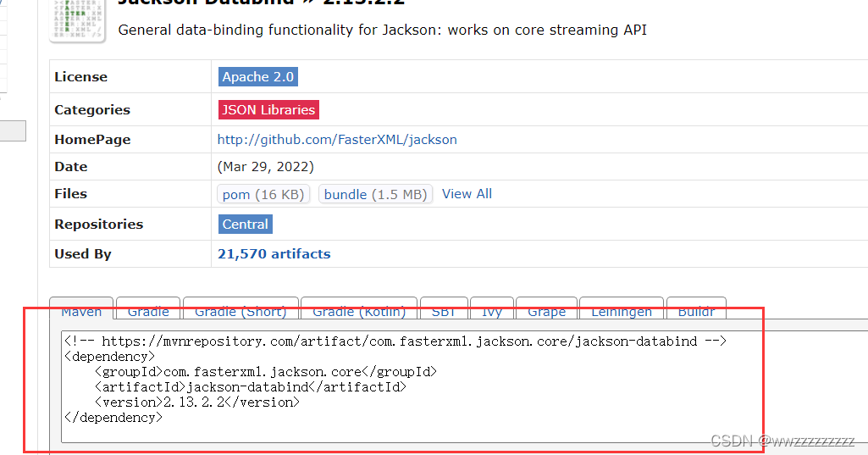
Task: Switch to the Leiningen tab
Action: click(622, 310)
